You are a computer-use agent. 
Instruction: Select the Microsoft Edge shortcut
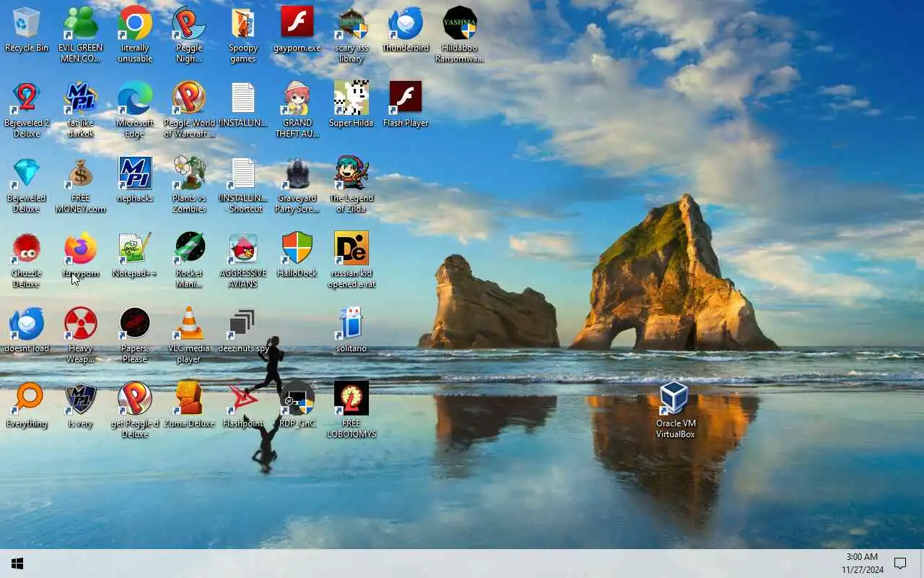click(135, 98)
